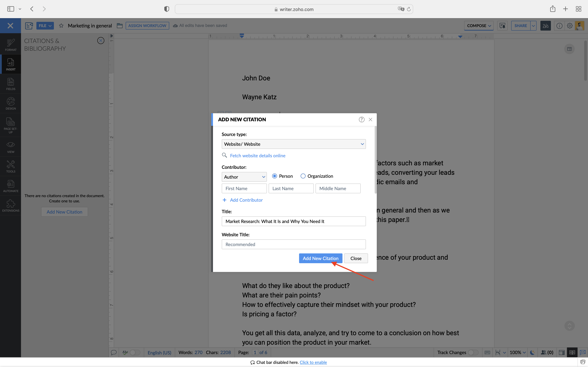This screenshot has width=588, height=367.
Task: Open the Extensions sidebar panel
Action: 10,206
